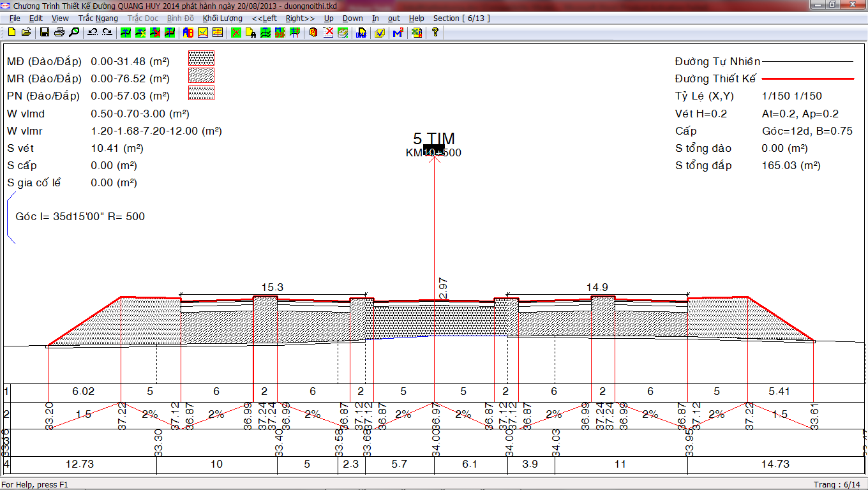Click the yellow question mark help icon
This screenshot has height=490, width=868.
435,32
